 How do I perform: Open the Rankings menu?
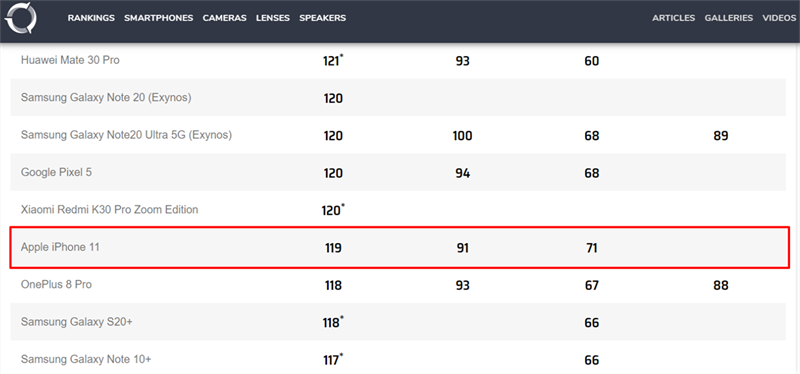(91, 18)
